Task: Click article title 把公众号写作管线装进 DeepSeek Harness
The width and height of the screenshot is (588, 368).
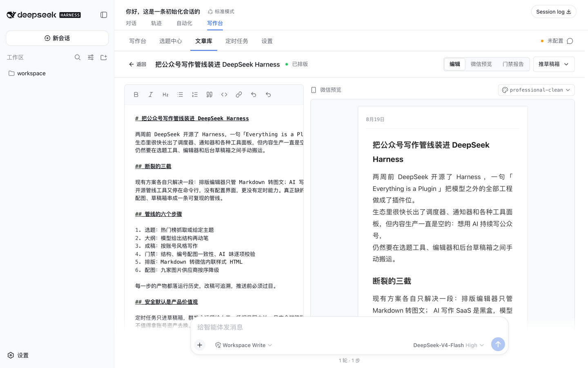Action: pyautogui.click(x=217, y=64)
